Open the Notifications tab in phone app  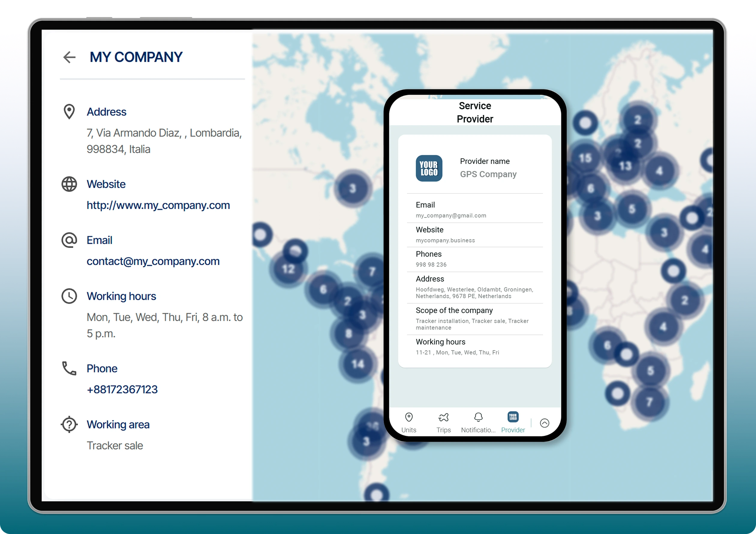pos(478,423)
